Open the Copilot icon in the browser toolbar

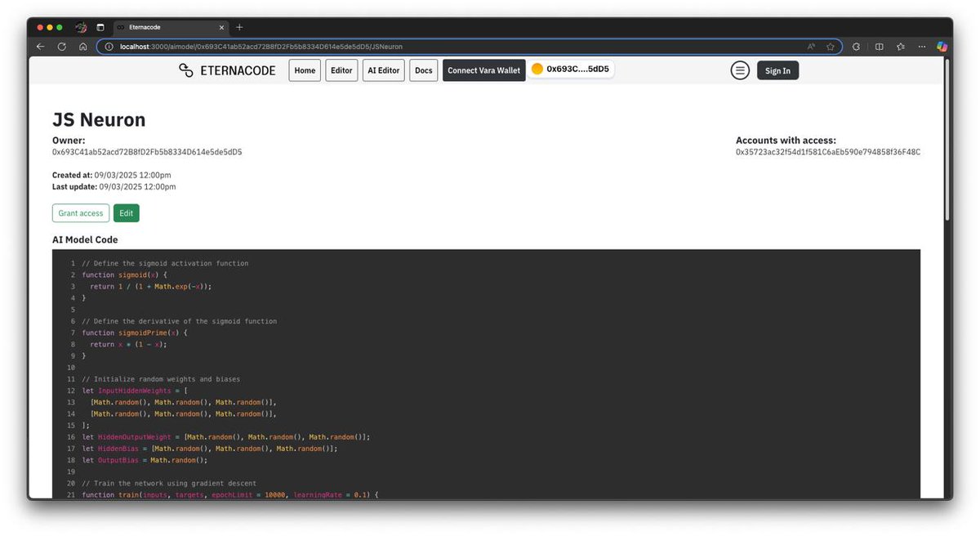pyautogui.click(x=942, y=47)
